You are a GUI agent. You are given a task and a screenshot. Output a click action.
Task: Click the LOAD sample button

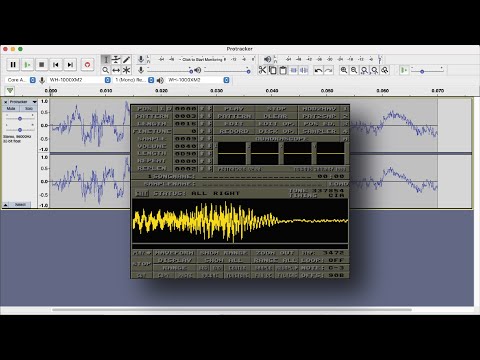[x=338, y=184]
